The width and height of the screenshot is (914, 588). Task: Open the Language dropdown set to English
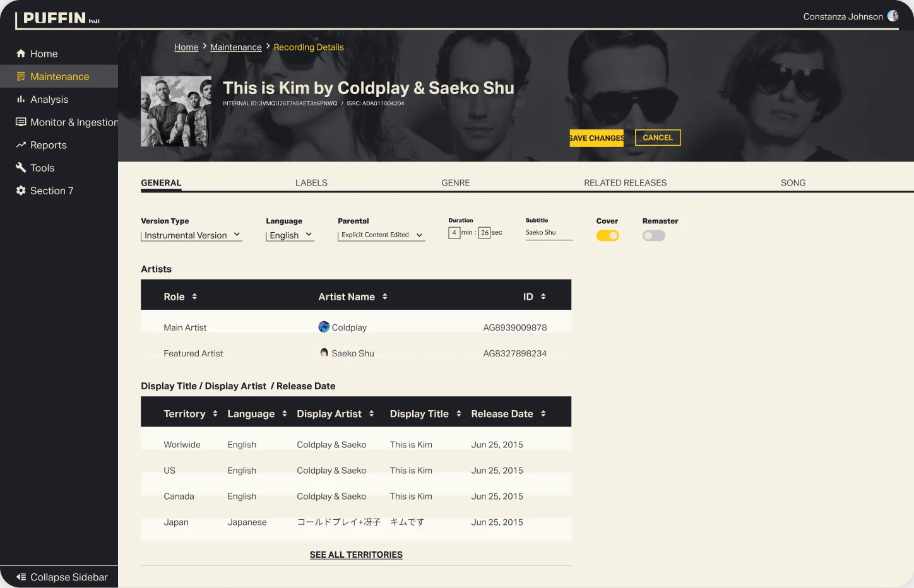point(290,235)
